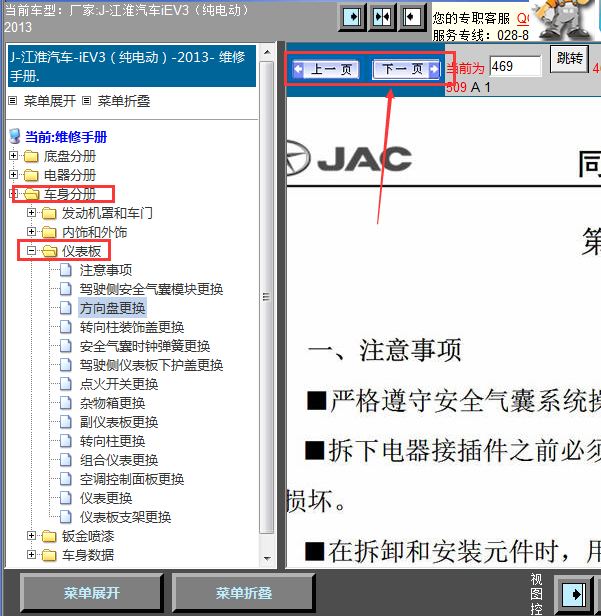The width and height of the screenshot is (601, 616).
Task: Expand the 车身数据 tree node
Action: pos(31,554)
